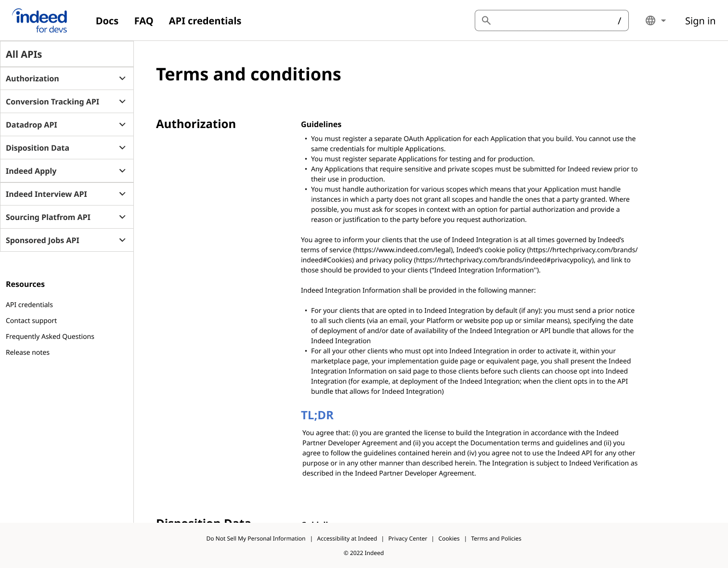Expand Indeed Interview API chevron

tap(122, 194)
